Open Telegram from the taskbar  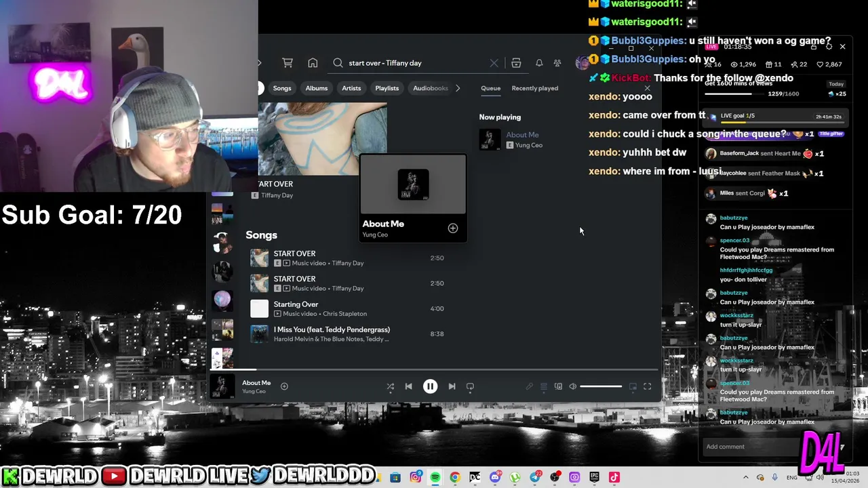click(535, 477)
